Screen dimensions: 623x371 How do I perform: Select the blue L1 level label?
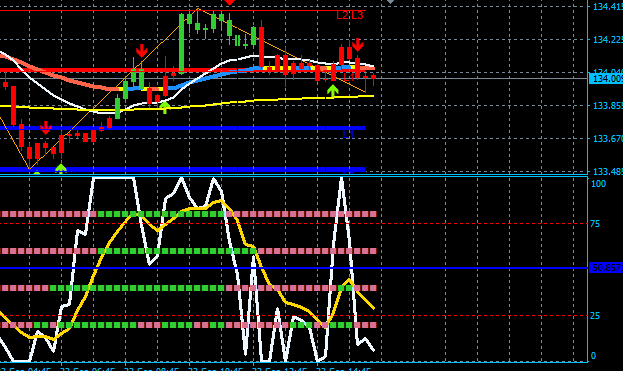point(348,135)
